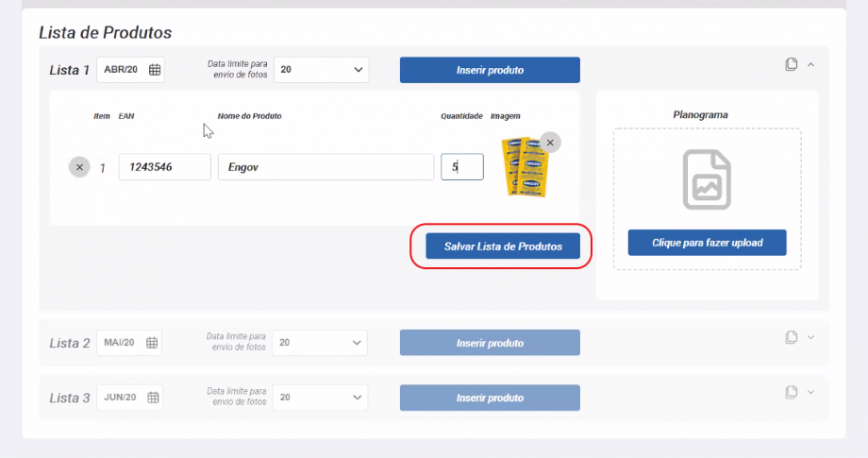Collapse the Lista 1 section
Viewport: 868px width, 458px height.
point(810,65)
